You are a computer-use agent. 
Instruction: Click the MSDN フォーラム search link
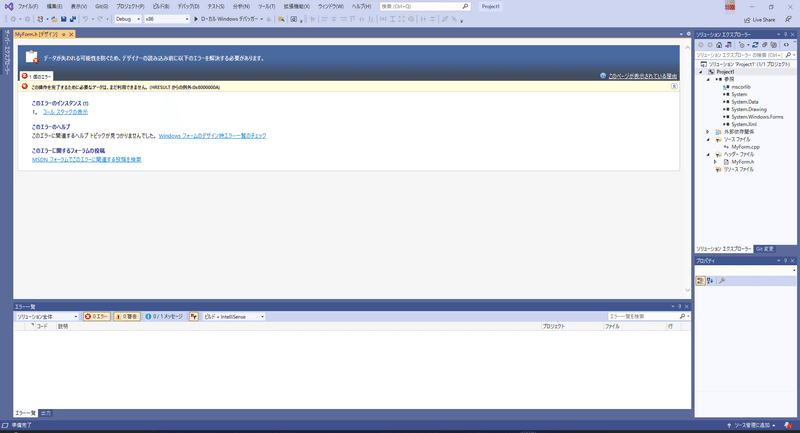point(86,160)
